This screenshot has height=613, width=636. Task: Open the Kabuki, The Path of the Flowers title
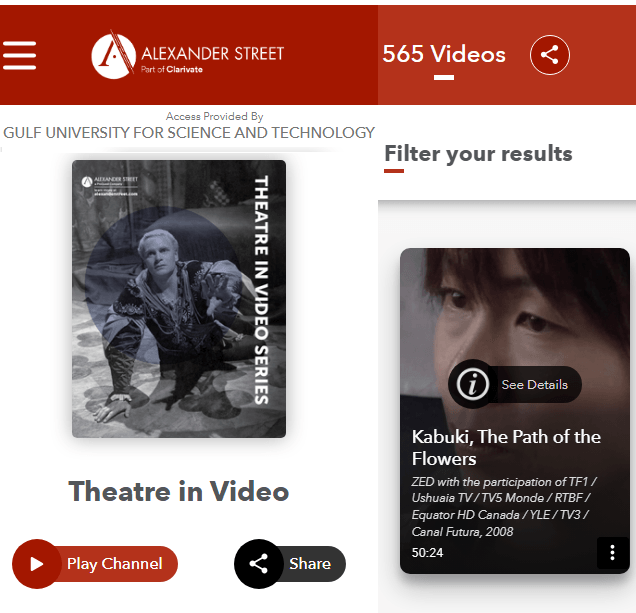(506, 447)
